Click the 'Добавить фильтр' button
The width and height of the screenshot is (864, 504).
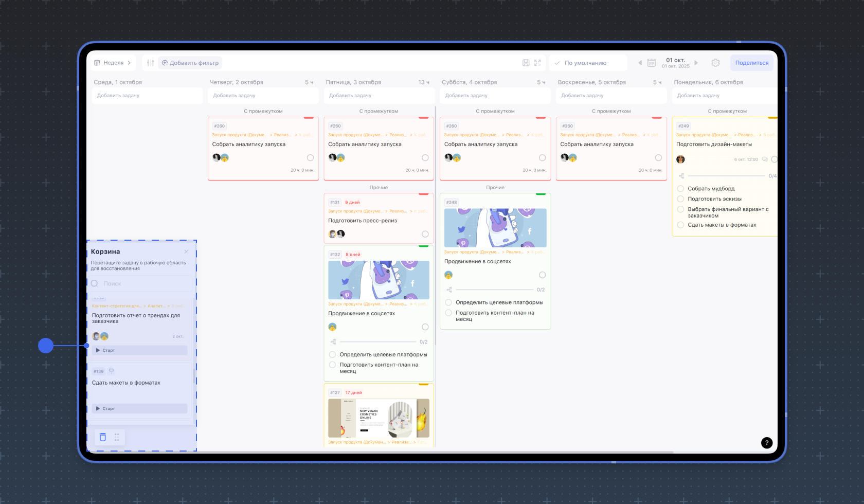pyautogui.click(x=190, y=63)
